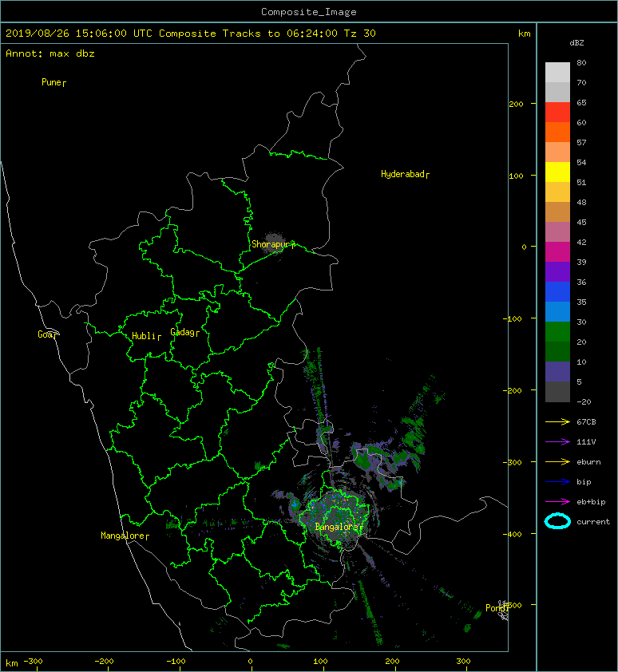The image size is (618, 672).
Task: Click the 100 km vertical axis tick
Action: coord(517,176)
